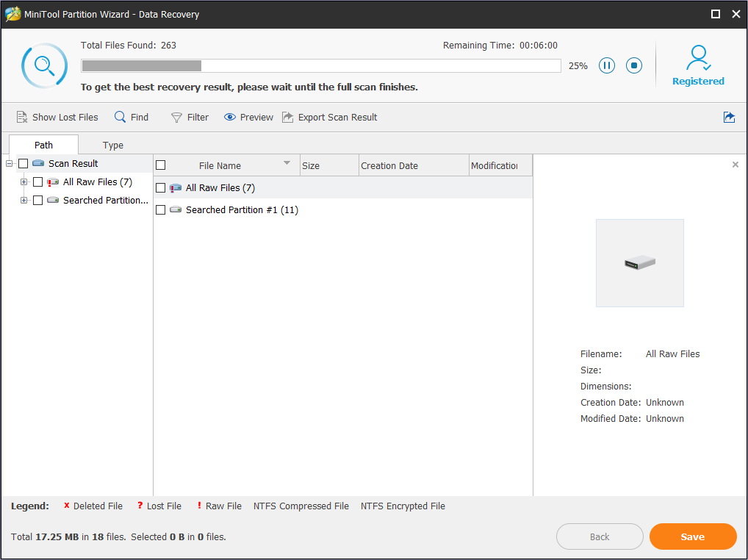Click the Preview label in the toolbar
Screen dimensions: 748x560
pos(256,118)
